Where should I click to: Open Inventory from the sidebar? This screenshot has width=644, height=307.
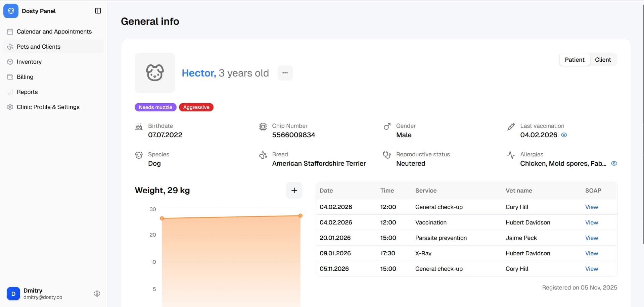[29, 62]
